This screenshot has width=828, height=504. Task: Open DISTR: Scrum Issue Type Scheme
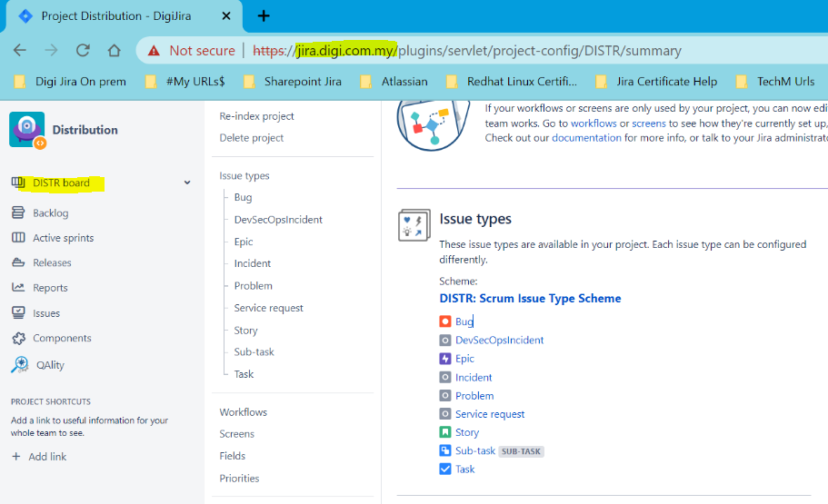pos(530,299)
